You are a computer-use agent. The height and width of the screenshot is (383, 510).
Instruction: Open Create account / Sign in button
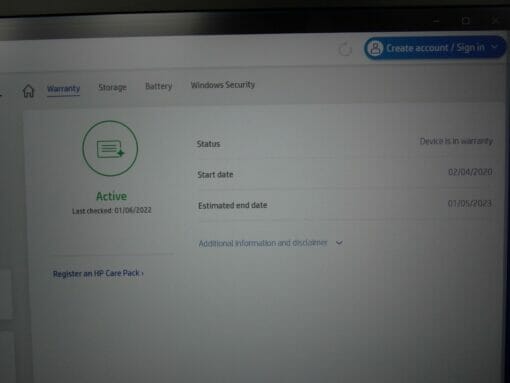pos(434,48)
